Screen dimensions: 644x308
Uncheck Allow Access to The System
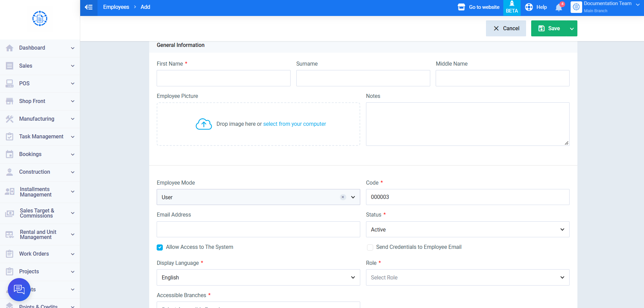click(160, 247)
